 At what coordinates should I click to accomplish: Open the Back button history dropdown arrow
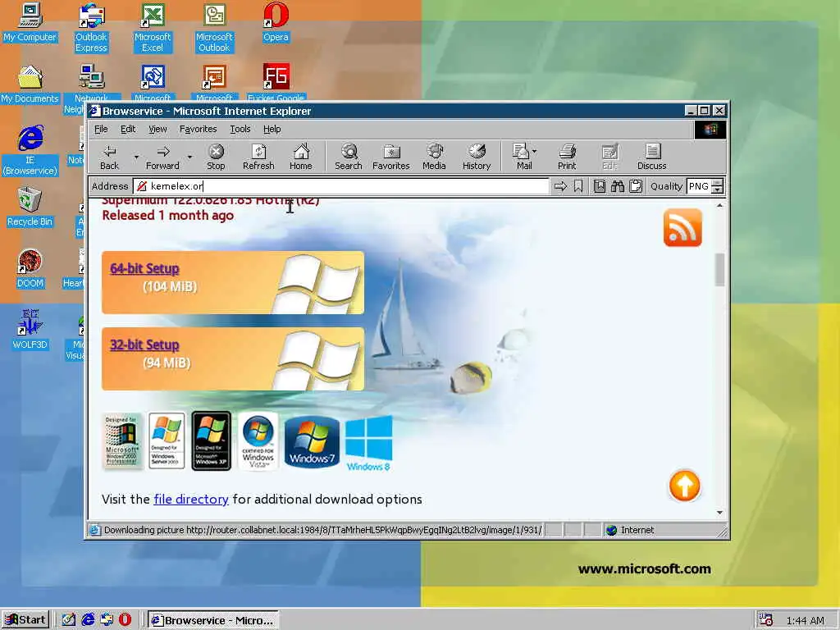point(136,157)
